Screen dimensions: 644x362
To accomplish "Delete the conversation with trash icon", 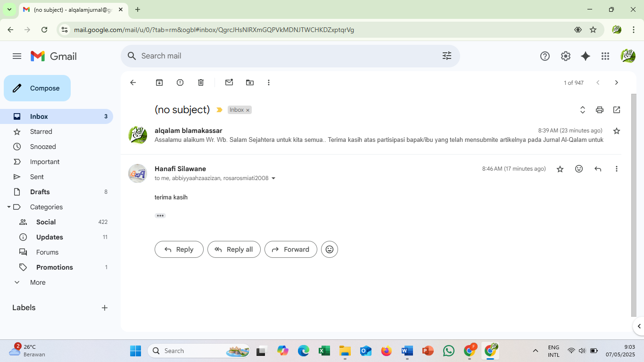I will 201,82.
